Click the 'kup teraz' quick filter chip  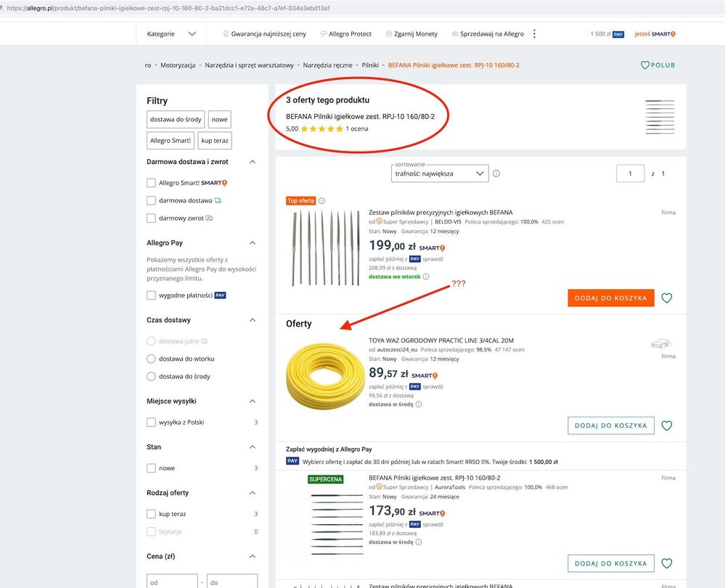pos(215,141)
